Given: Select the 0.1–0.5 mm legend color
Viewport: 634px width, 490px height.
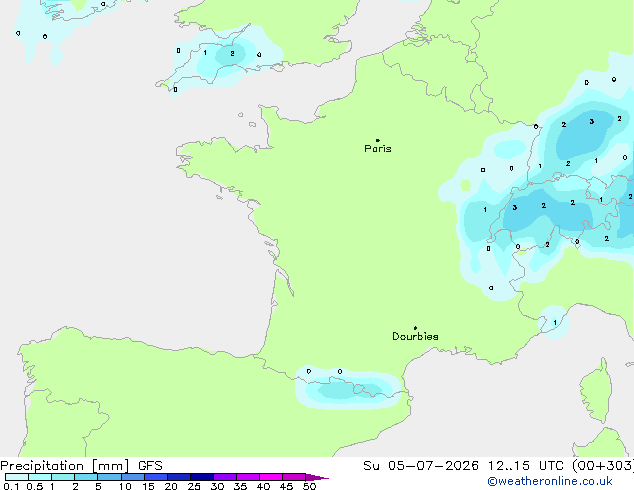Looking at the screenshot, I should tap(17, 477).
